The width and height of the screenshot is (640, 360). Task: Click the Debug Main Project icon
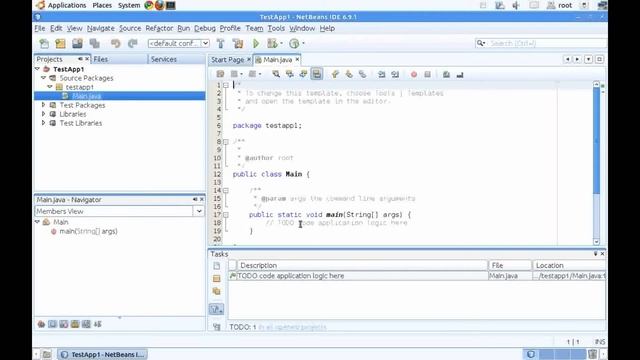272,43
